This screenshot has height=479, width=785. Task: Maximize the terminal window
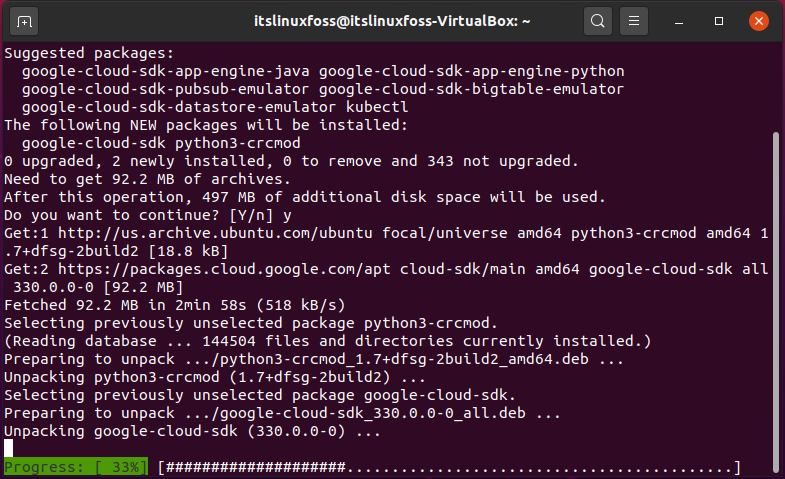tap(719, 21)
